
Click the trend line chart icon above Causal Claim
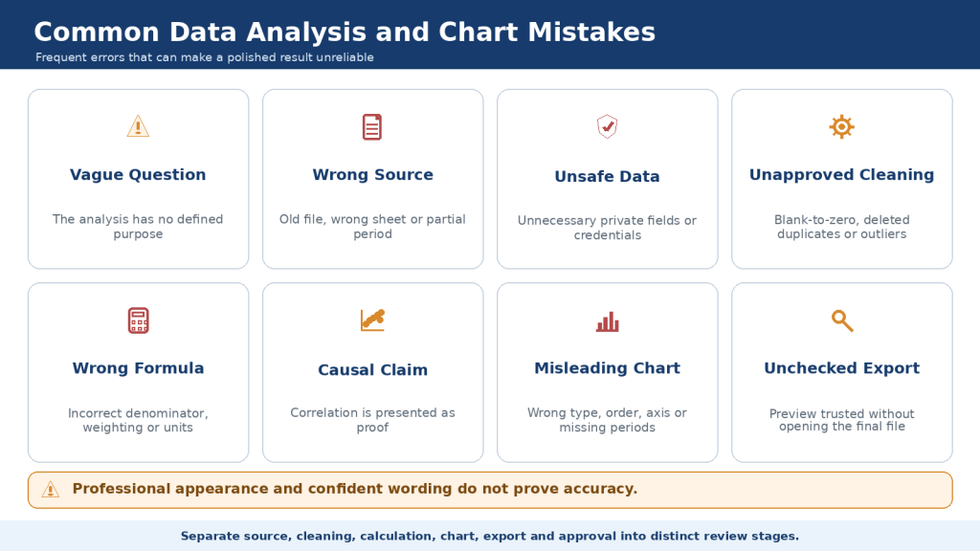pyautogui.click(x=372, y=320)
